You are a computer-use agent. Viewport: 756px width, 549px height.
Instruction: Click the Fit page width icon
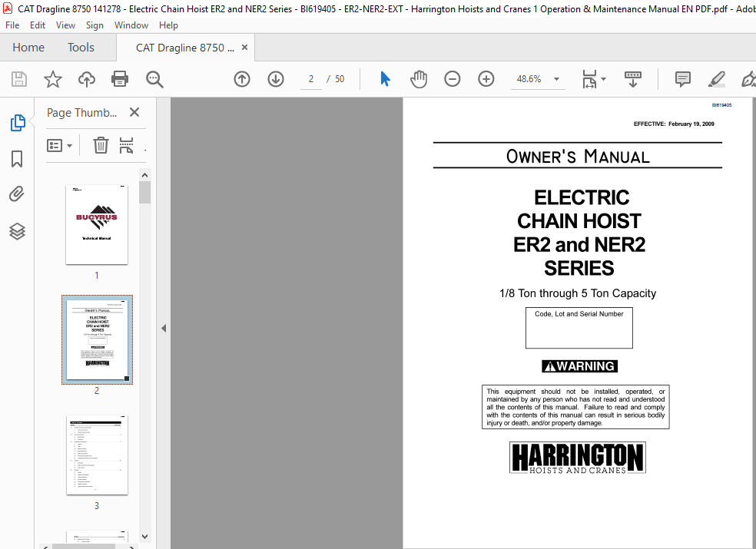pos(589,79)
